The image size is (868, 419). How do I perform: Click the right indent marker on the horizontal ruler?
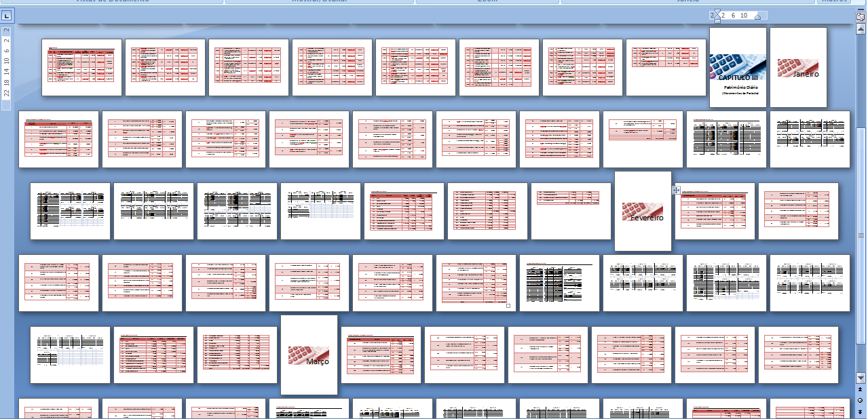point(757,16)
